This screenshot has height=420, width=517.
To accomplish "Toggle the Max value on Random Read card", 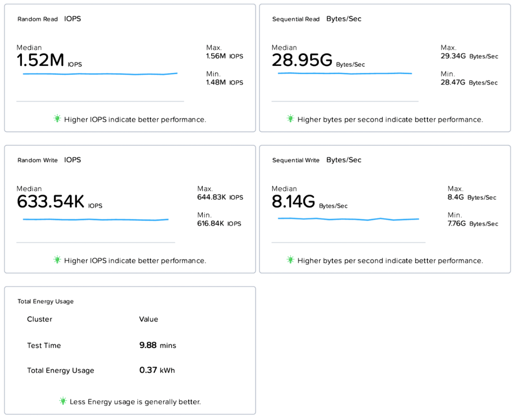I will (x=224, y=52).
